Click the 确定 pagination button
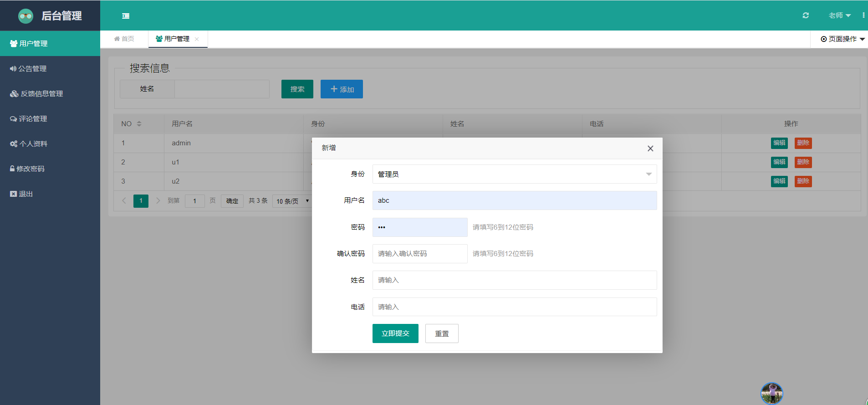This screenshot has width=868, height=405. click(x=232, y=201)
